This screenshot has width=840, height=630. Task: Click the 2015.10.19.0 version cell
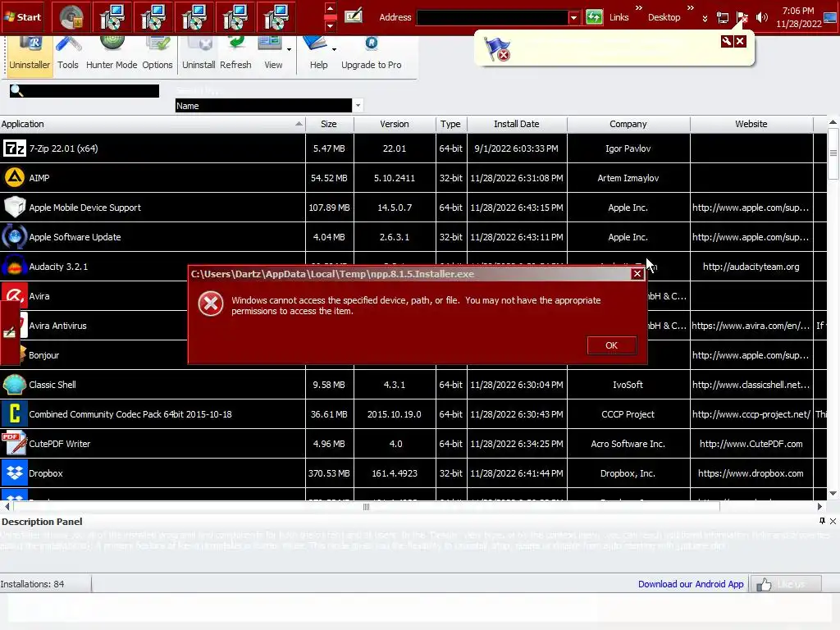tap(395, 414)
